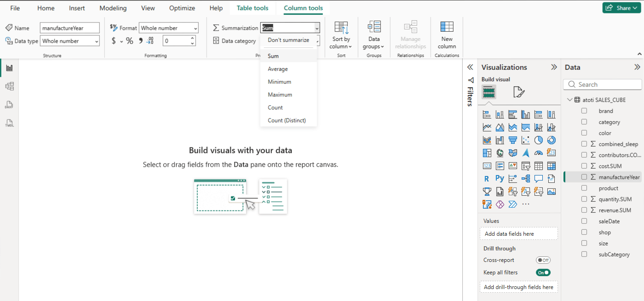Insert an R script visual

click(x=487, y=179)
